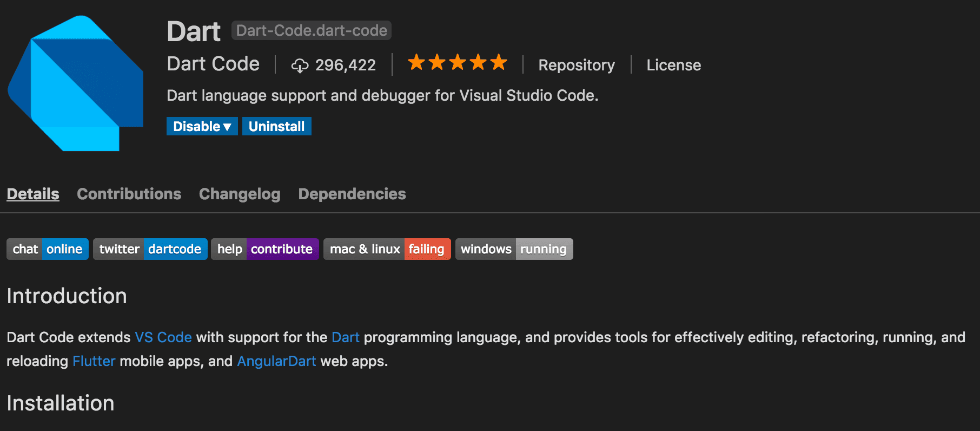Click the cloud download count icon

[x=300, y=66]
